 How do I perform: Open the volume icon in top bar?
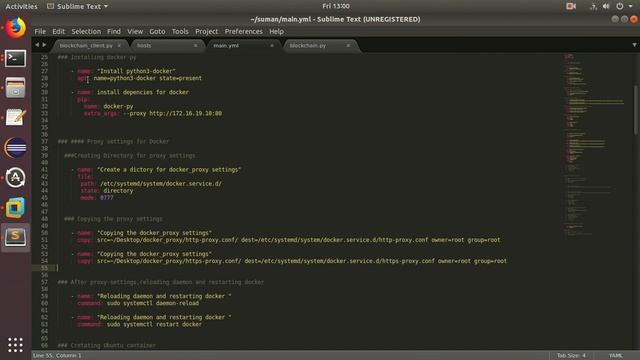606,6
